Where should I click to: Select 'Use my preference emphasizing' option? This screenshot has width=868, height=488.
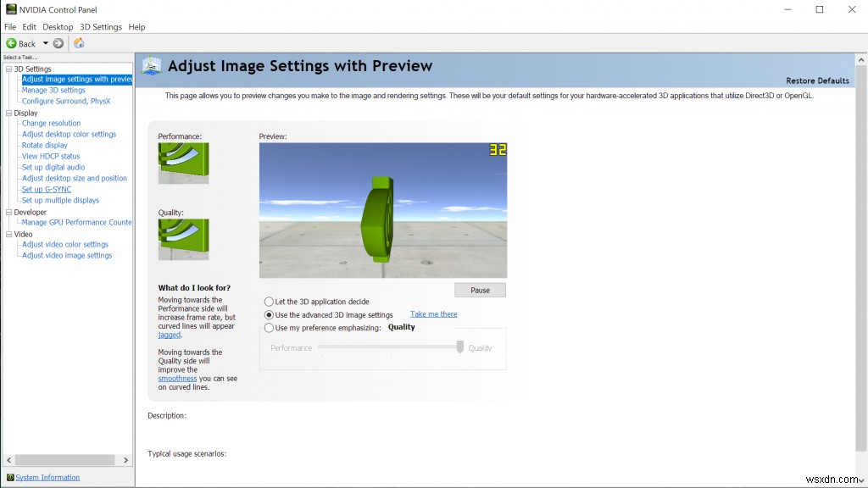[x=269, y=327]
